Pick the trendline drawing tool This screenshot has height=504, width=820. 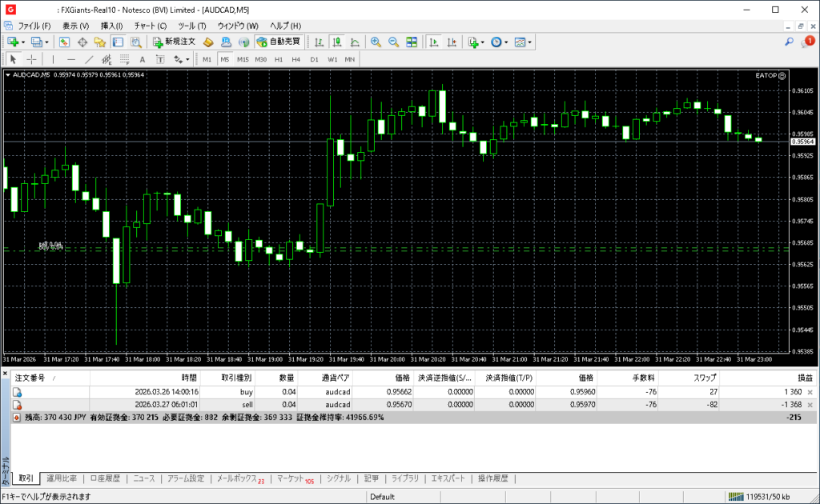(89, 59)
